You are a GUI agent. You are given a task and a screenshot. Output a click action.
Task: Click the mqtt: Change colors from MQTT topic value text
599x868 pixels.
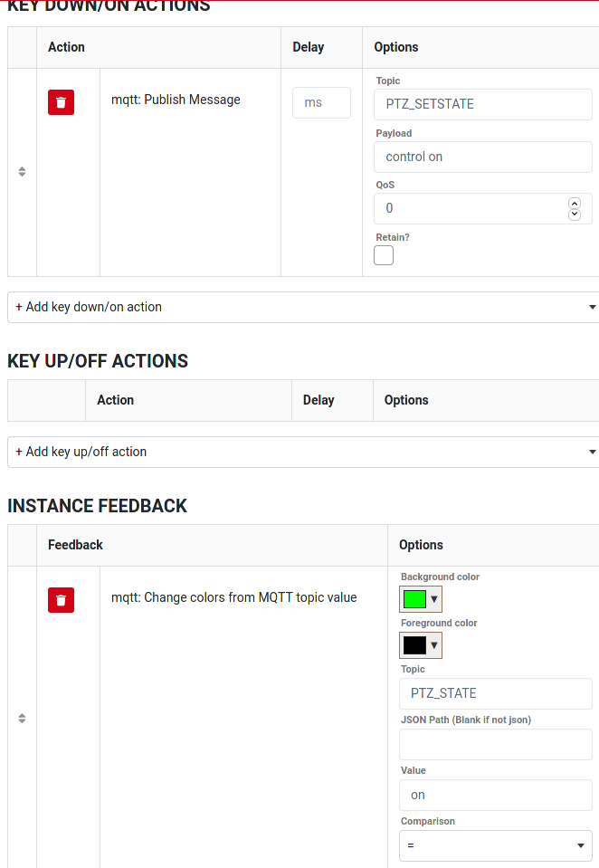(234, 597)
